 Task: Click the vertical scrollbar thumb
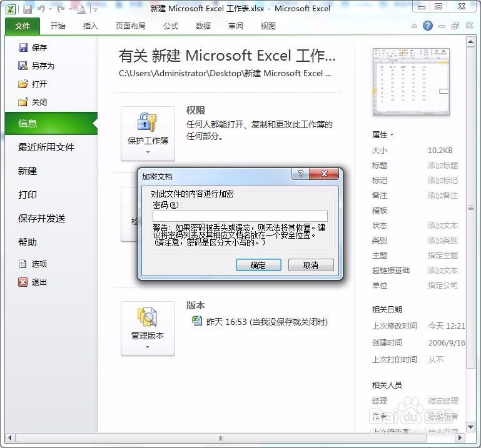[470, 208]
